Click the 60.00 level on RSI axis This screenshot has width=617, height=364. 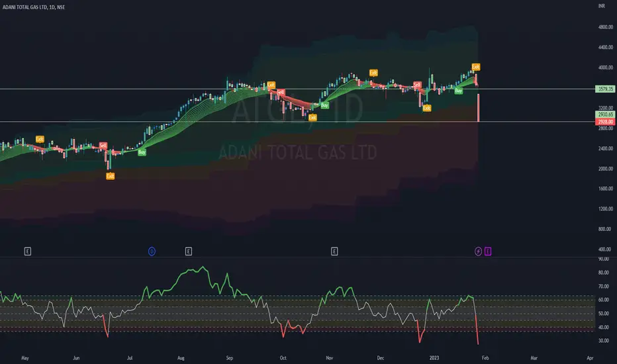tap(604, 299)
